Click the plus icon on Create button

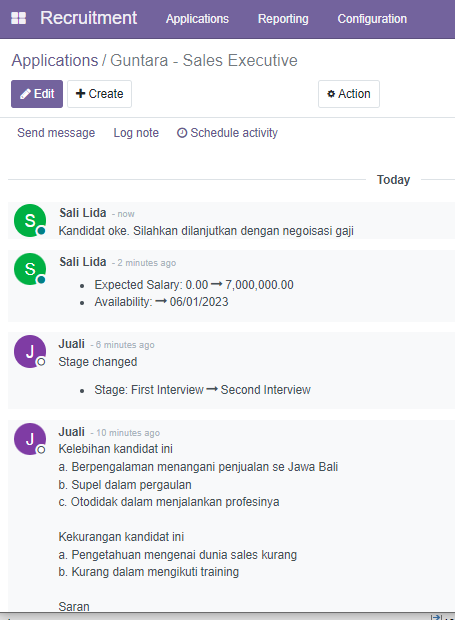point(81,93)
